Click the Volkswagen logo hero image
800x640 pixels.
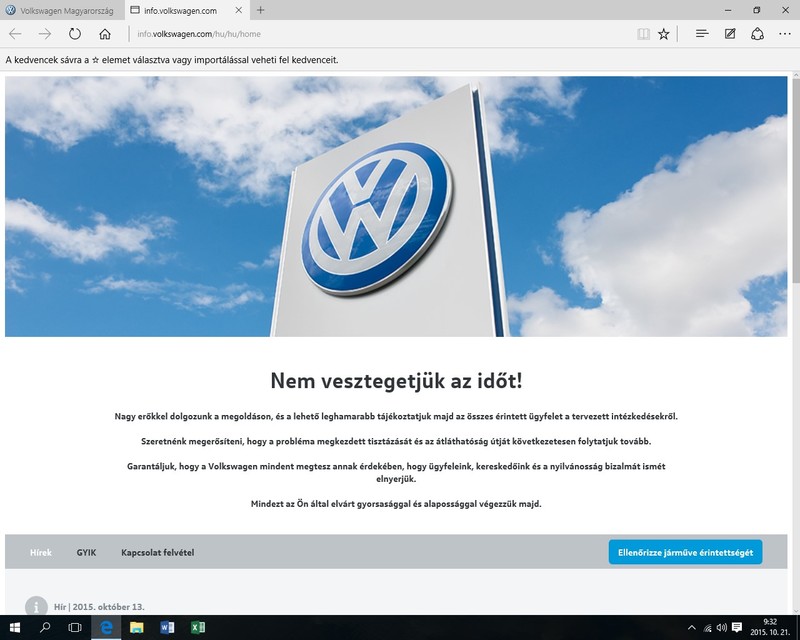(x=396, y=207)
